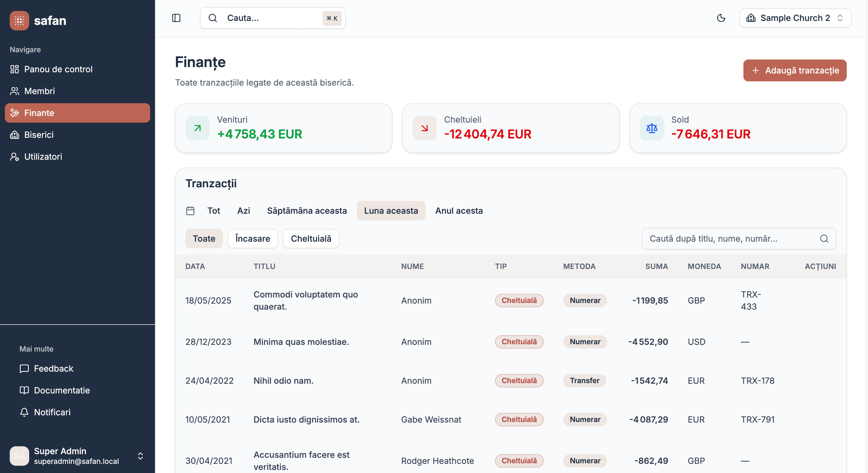Select the Anul acesta period tab

(459, 211)
